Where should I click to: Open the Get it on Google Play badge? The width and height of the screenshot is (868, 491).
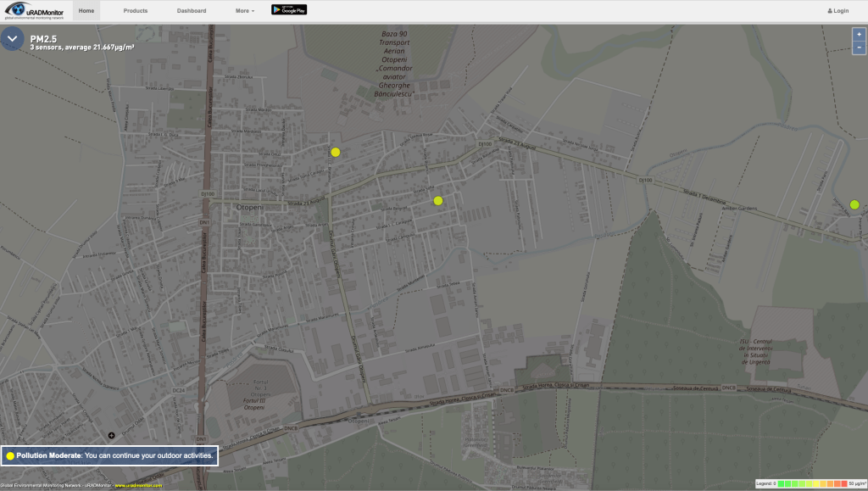click(289, 10)
